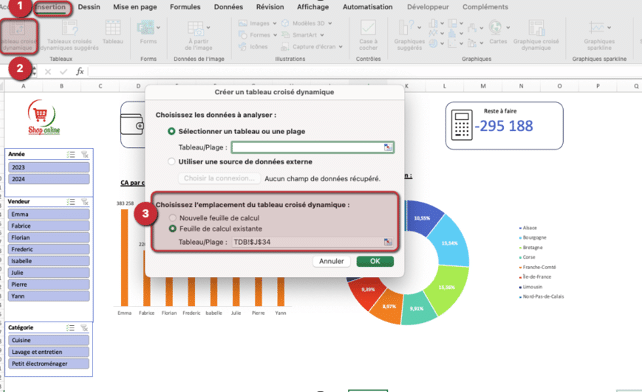Expand the Formes dropdown arrow
Image resolution: width=642 pixels, height=392 pixels.
[275, 35]
